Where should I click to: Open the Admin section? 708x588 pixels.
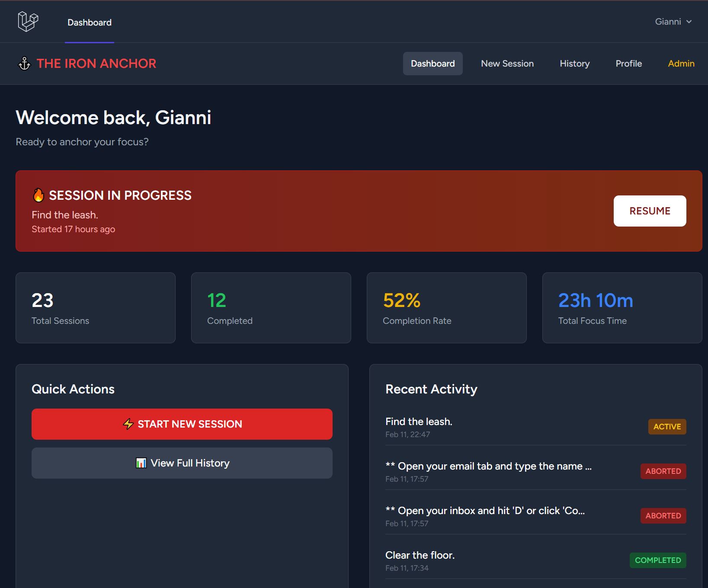681,64
